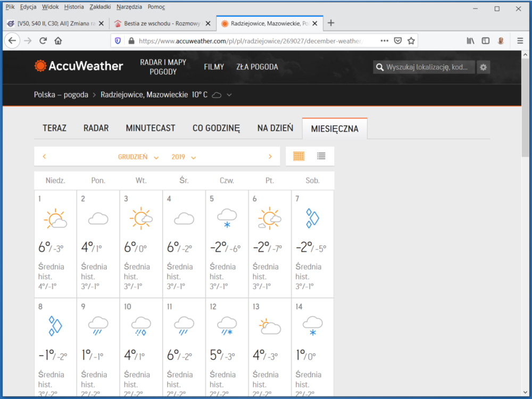Expand location chevron next to 10° C
The height and width of the screenshot is (399, 532).
tap(229, 95)
